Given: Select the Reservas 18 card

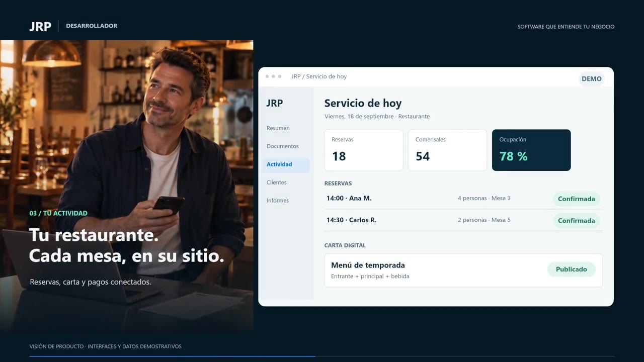Looking at the screenshot, I should [364, 150].
